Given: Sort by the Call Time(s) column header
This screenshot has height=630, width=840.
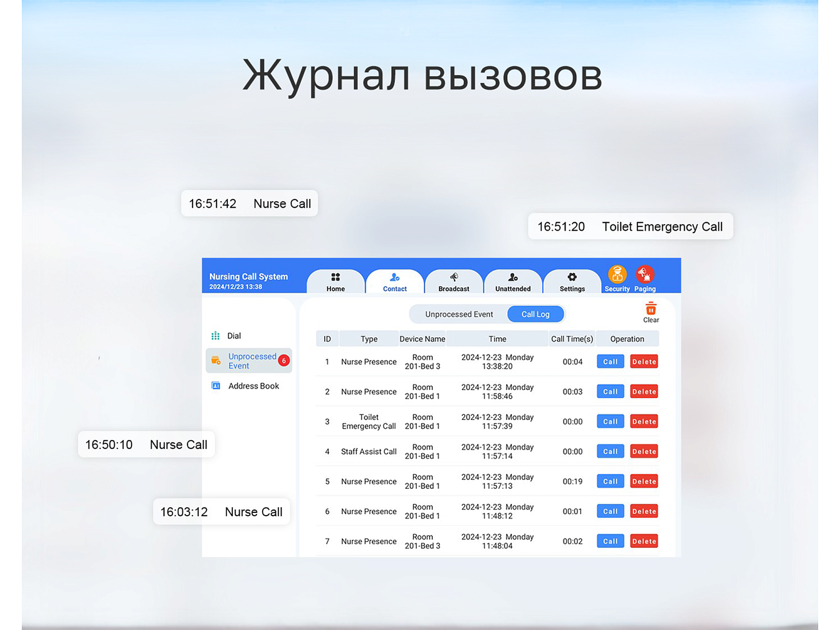Looking at the screenshot, I should [x=572, y=339].
